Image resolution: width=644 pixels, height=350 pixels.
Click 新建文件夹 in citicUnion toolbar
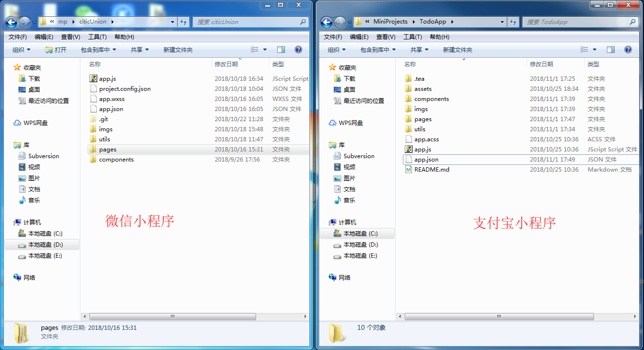click(x=178, y=50)
